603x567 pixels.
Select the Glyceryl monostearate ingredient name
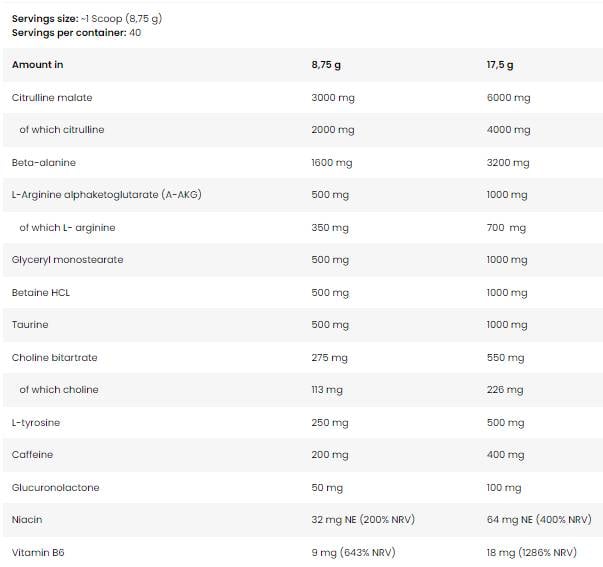tap(67, 260)
